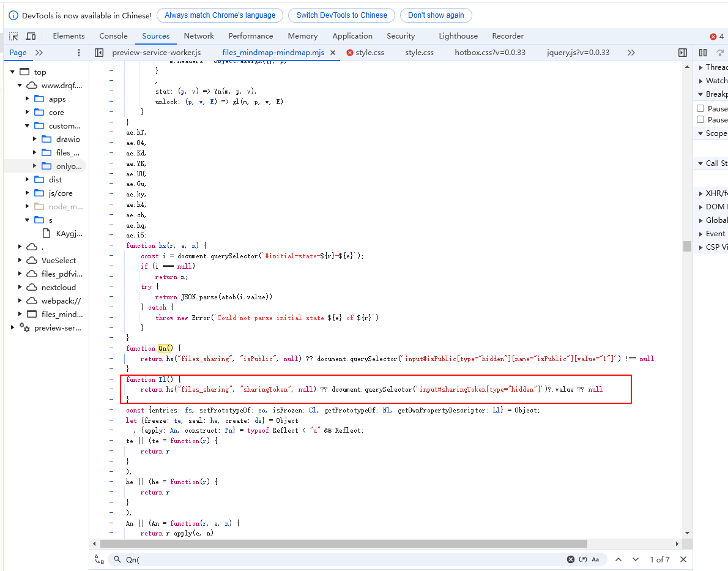Toggle the device toolbar icon
The image size is (728, 571).
pyautogui.click(x=31, y=36)
